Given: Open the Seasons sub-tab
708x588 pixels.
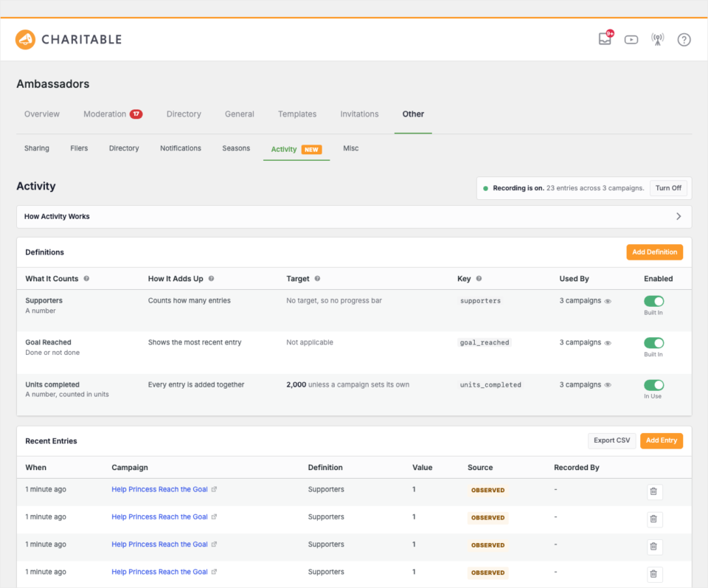Looking at the screenshot, I should pyautogui.click(x=236, y=148).
